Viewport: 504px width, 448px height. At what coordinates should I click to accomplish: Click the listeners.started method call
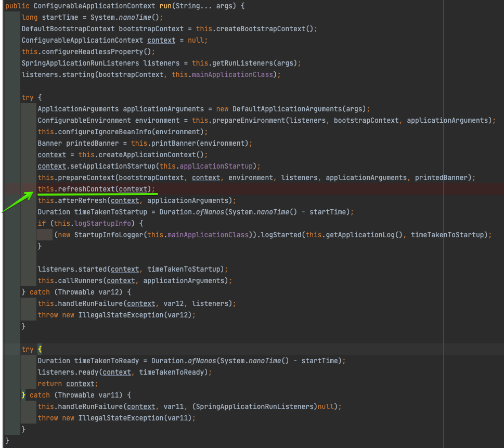point(72,269)
